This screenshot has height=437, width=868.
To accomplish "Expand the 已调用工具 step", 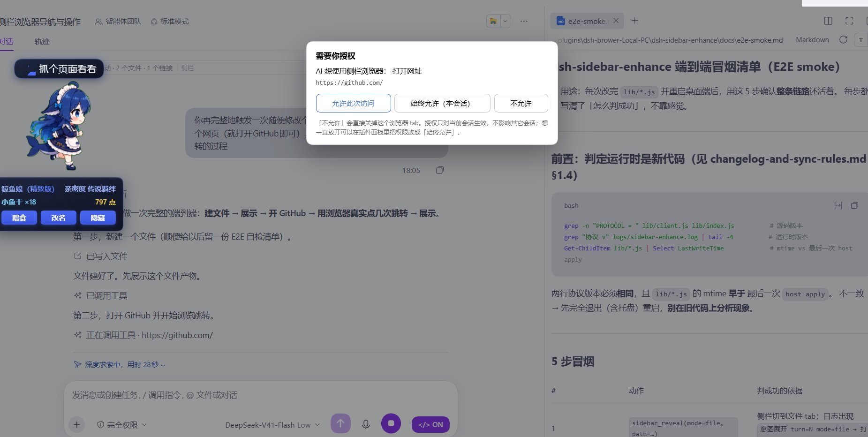I will pos(101,296).
